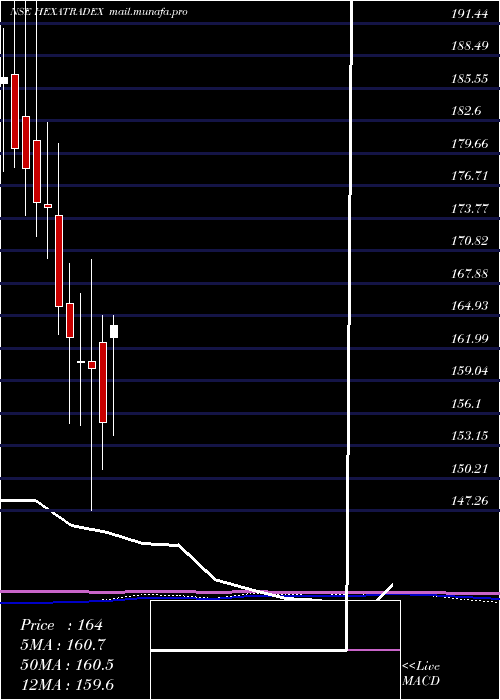Click the 185.55 price axis label

(x=469, y=79)
